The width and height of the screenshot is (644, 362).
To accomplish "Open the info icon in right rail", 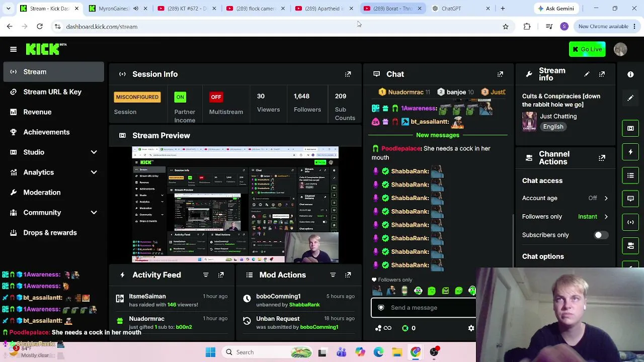I will (630, 74).
